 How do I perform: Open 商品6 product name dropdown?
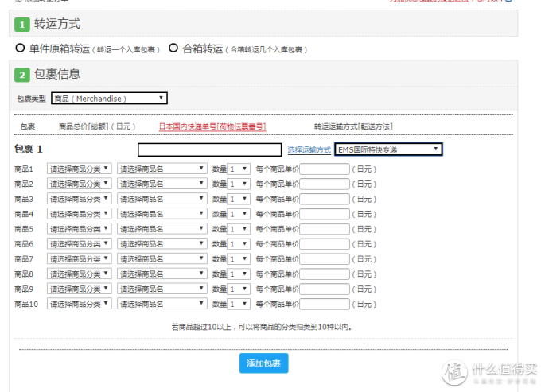(x=162, y=244)
